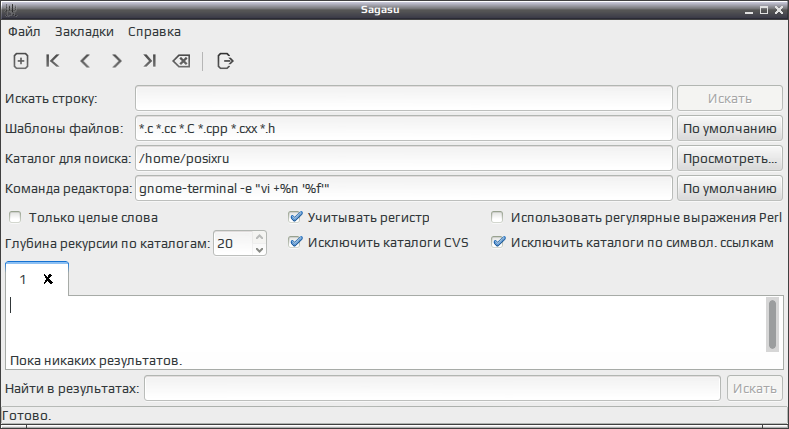Jump to last result icon
Screen dimensions: 789x429
[x=149, y=61]
